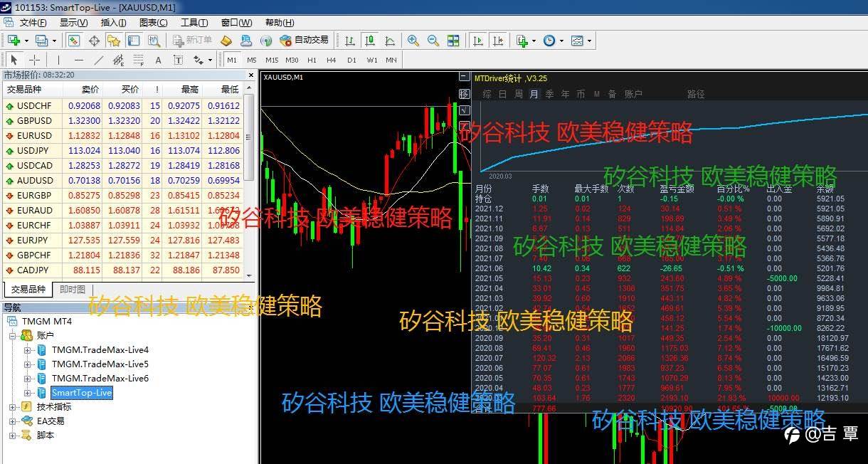This screenshot has width=868, height=464.
Task: Click the MTDriver minimize minus button
Action: pyautogui.click(x=465, y=78)
